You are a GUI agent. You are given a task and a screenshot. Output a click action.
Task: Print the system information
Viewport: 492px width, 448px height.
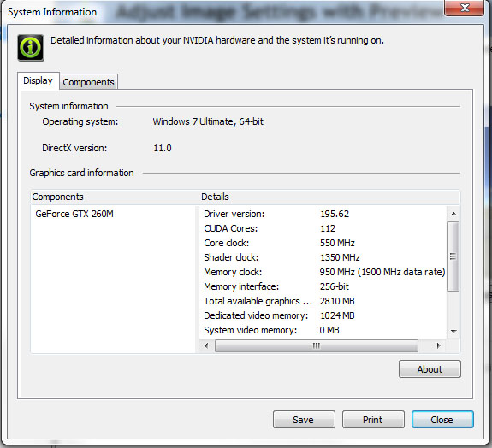tap(373, 420)
